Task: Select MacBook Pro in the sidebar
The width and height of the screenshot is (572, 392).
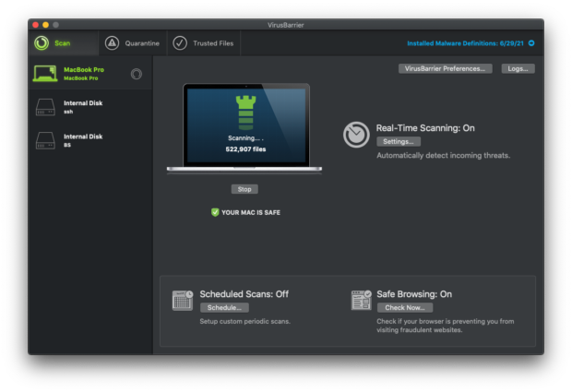Action: (83, 73)
